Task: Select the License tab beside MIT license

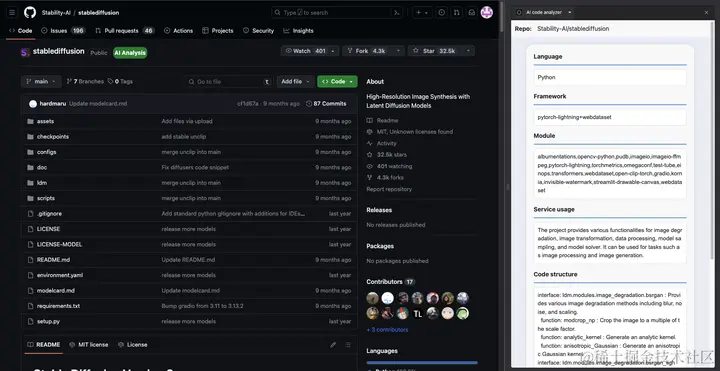Action: click(132, 344)
